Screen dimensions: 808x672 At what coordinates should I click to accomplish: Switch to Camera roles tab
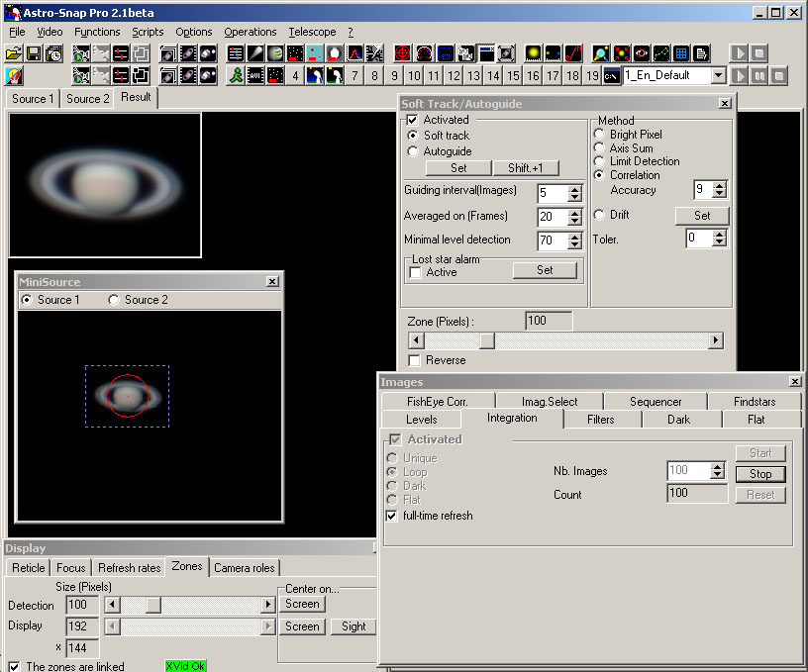(245, 568)
